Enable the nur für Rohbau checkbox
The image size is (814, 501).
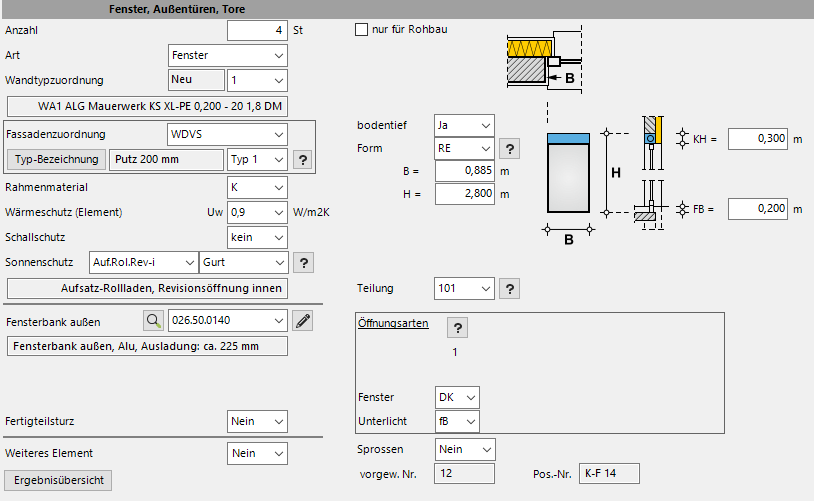click(362, 30)
